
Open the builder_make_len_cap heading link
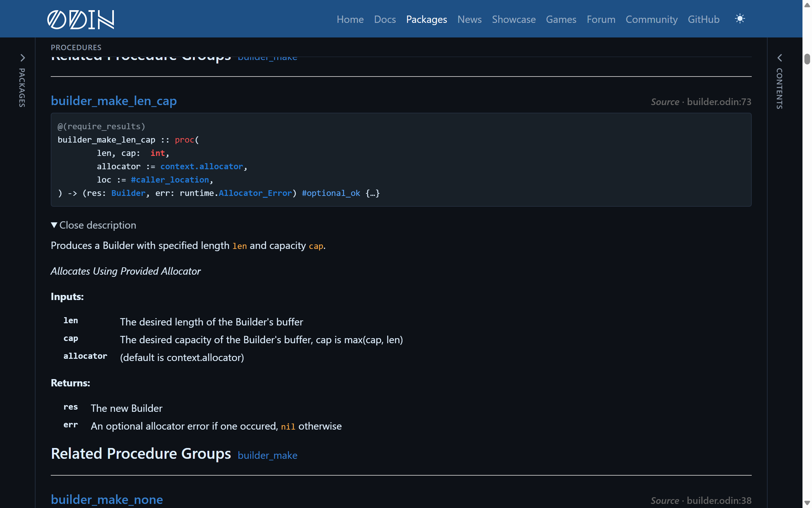point(114,101)
